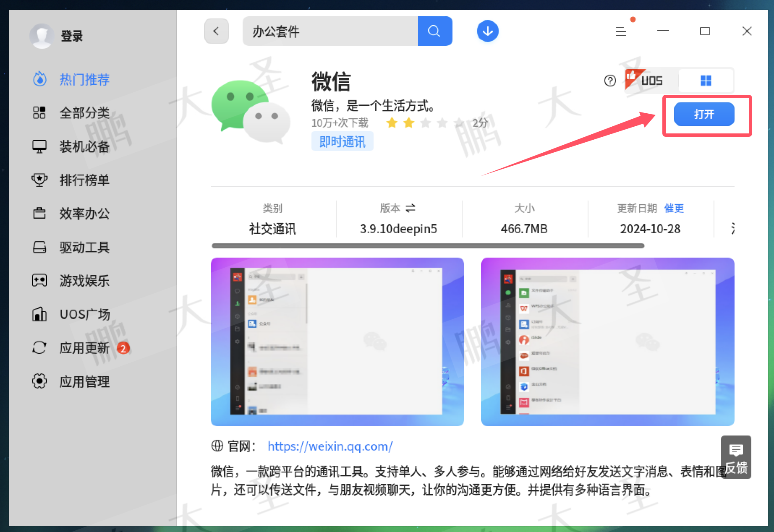Screen dimensions: 774x532
Task: Go to 装机必备 section
Action: click(x=84, y=146)
